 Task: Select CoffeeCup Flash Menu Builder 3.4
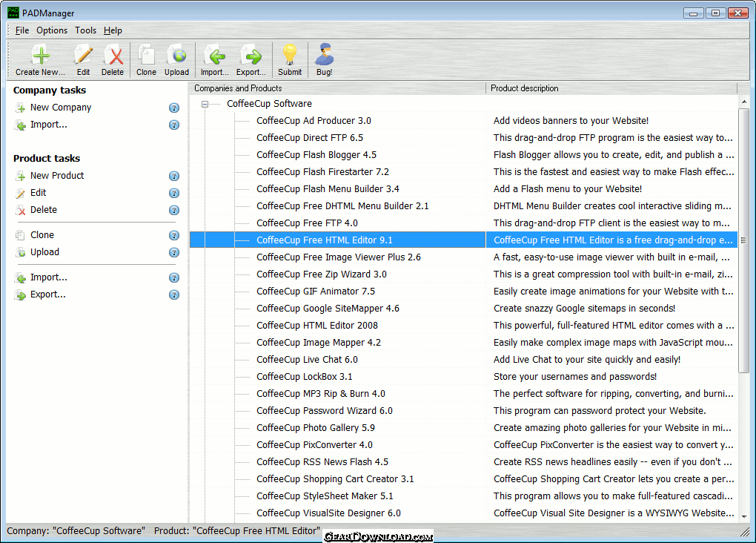328,188
